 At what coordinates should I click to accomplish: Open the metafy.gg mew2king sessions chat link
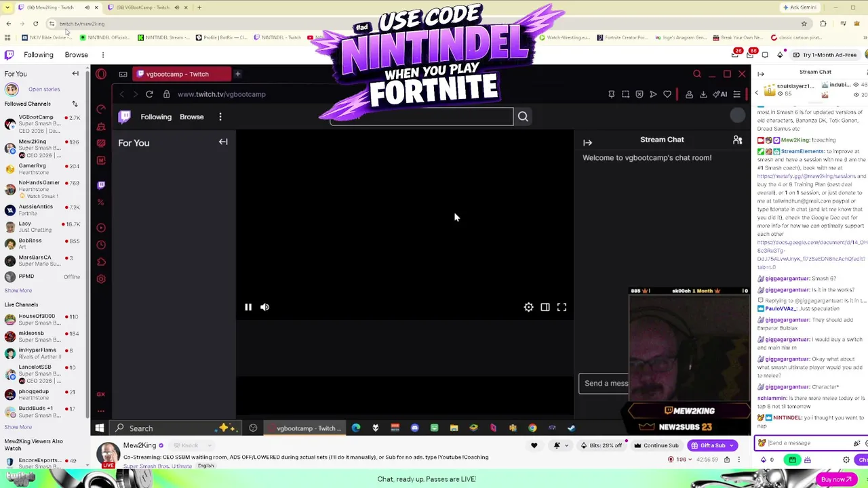[x=806, y=176]
